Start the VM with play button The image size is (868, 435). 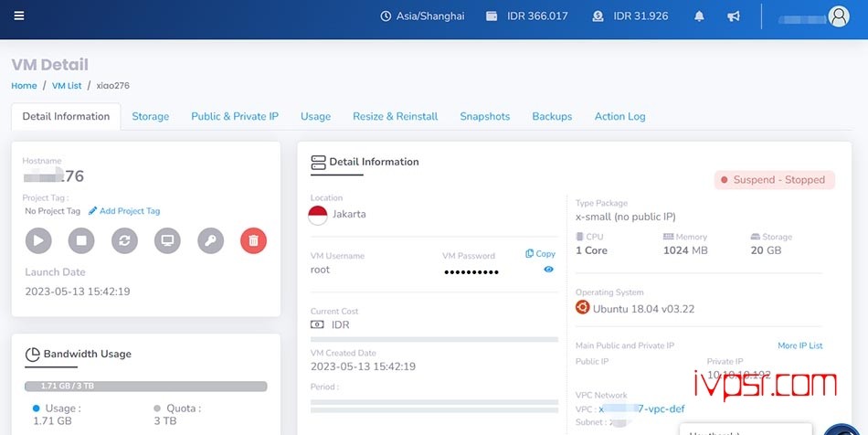coord(38,240)
